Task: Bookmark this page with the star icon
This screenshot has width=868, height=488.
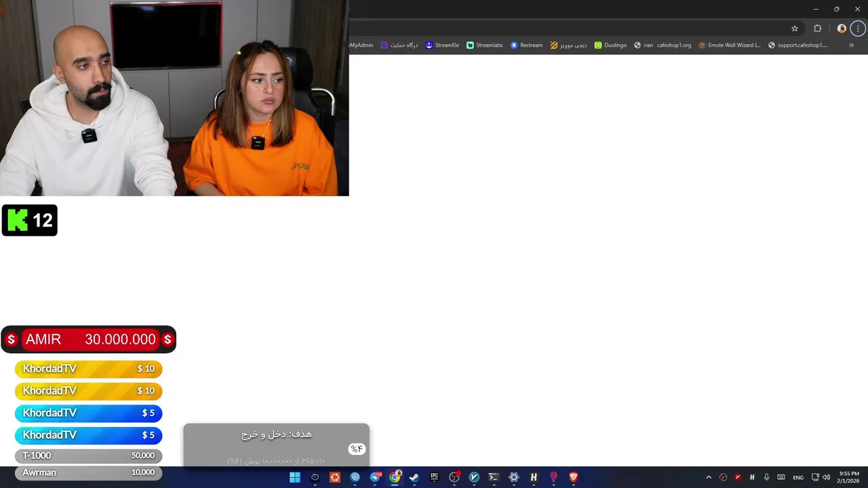Action: click(x=795, y=28)
